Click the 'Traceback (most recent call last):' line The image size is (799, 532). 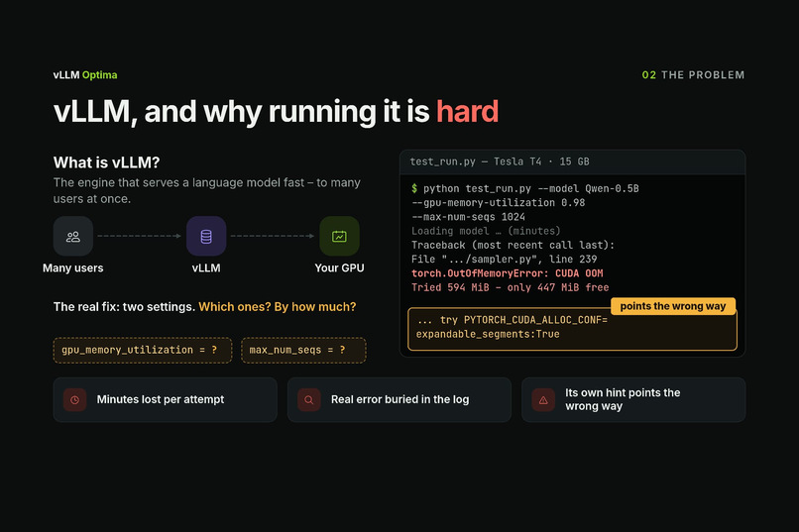514,245
